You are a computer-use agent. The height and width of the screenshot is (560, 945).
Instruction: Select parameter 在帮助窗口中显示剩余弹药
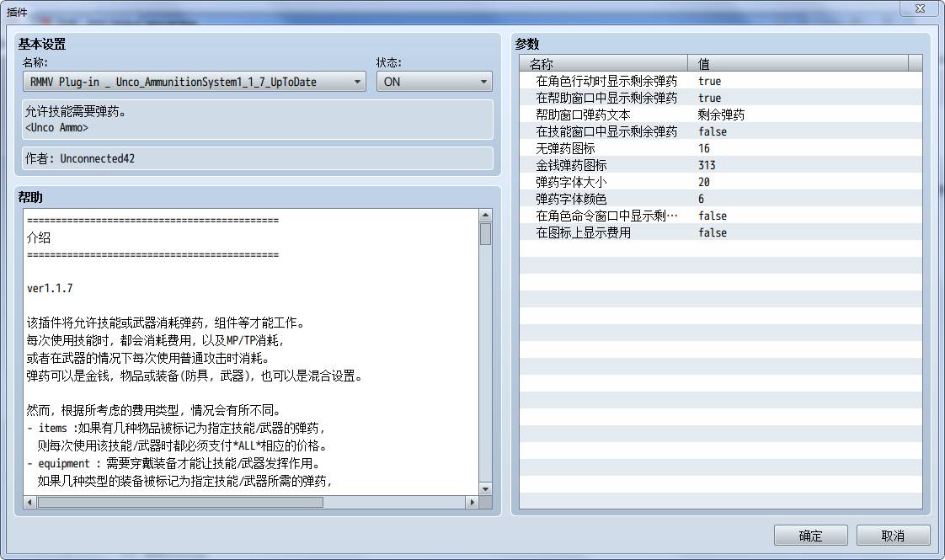tap(606, 98)
